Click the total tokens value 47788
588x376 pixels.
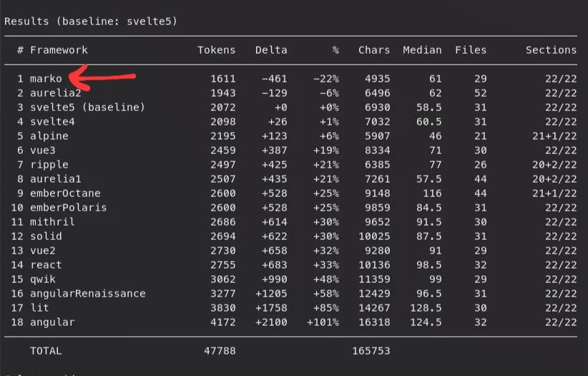(220, 351)
